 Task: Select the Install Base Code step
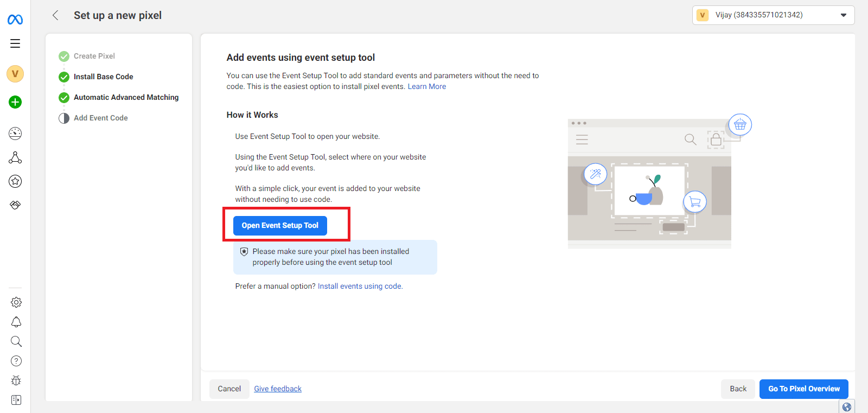pos(103,77)
